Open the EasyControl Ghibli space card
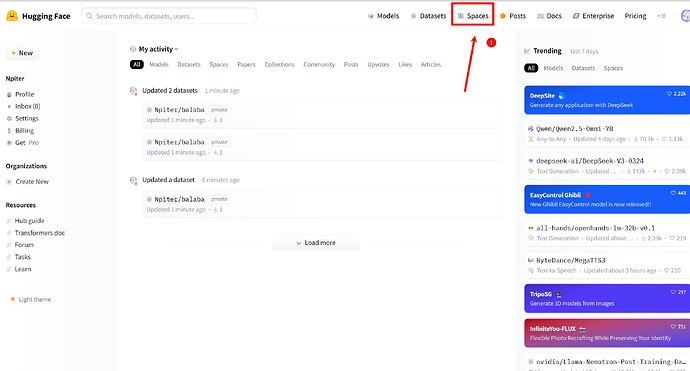This screenshot has height=371, width=690. tap(607, 199)
